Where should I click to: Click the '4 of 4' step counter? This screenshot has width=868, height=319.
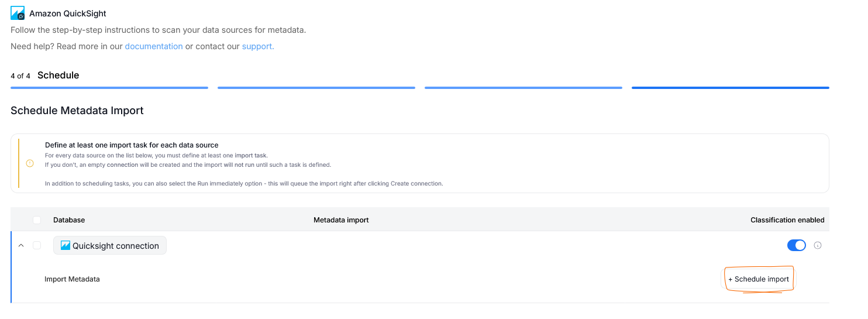click(x=20, y=76)
